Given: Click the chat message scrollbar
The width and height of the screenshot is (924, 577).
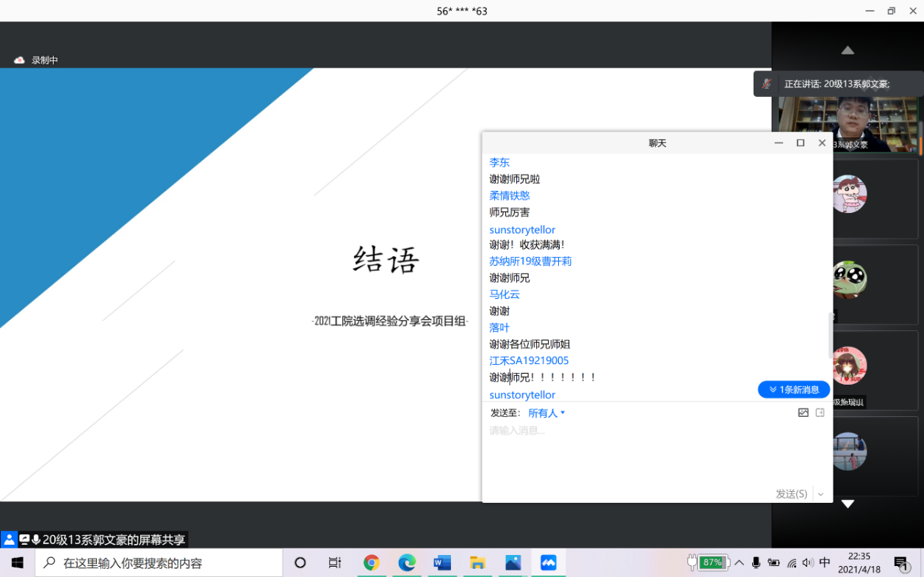Looking at the screenshot, I should pyautogui.click(x=831, y=335).
